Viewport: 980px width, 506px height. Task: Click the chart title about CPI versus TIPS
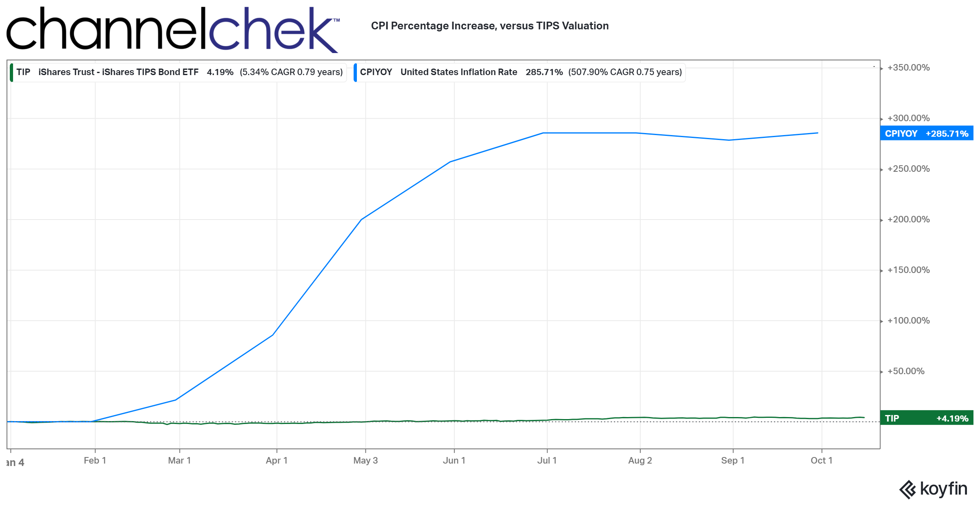[x=490, y=26]
